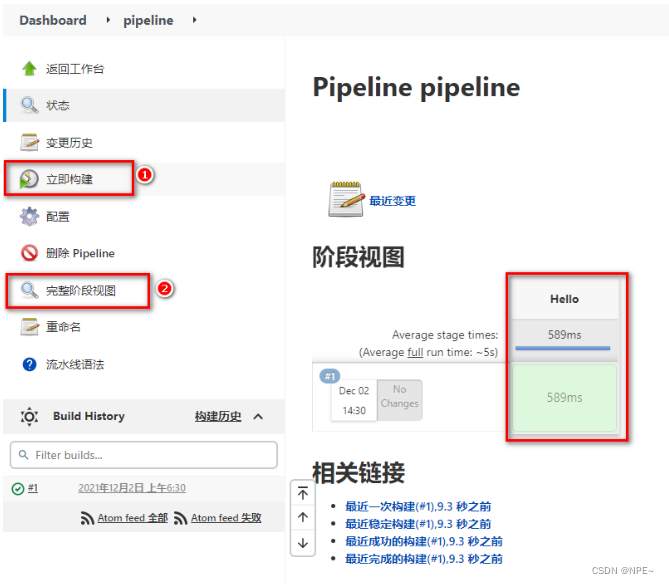The width and height of the screenshot is (669, 584).
Task: Choose 删除 Pipeline in the sidebar
Action: point(80,253)
